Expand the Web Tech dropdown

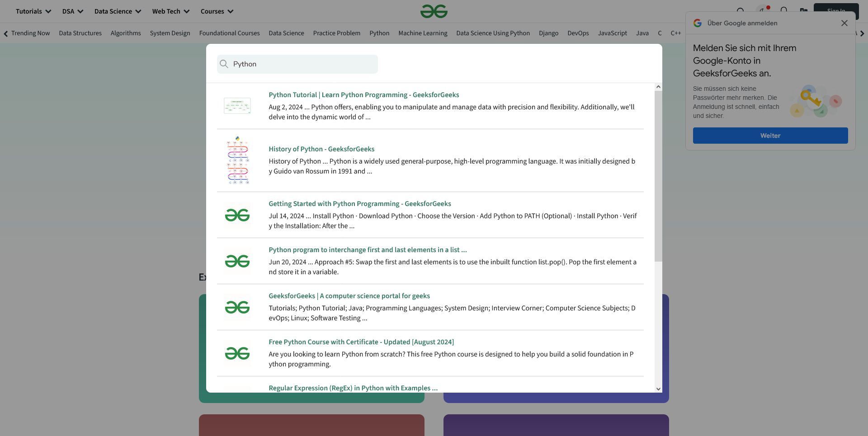[170, 11]
